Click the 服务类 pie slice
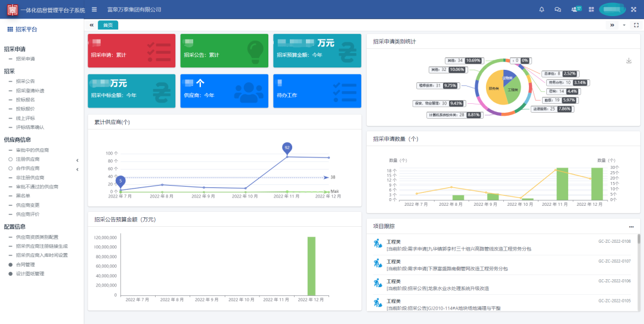 493,88
